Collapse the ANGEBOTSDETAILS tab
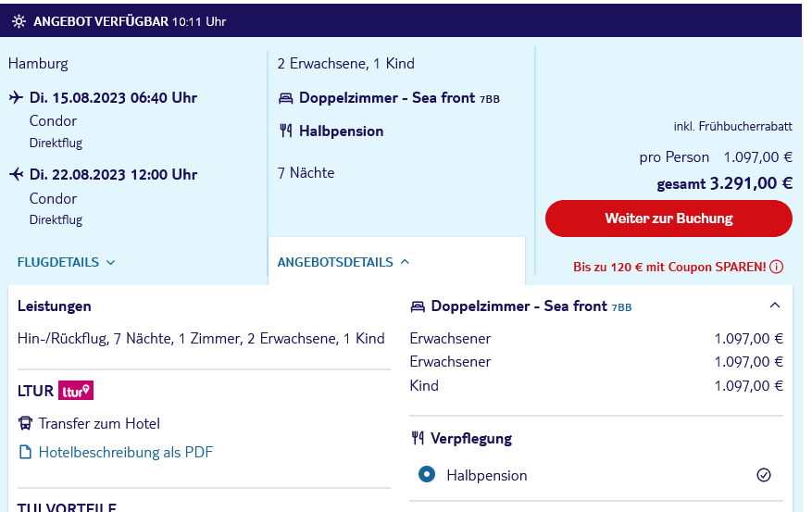This screenshot has height=512, width=812. coord(344,262)
